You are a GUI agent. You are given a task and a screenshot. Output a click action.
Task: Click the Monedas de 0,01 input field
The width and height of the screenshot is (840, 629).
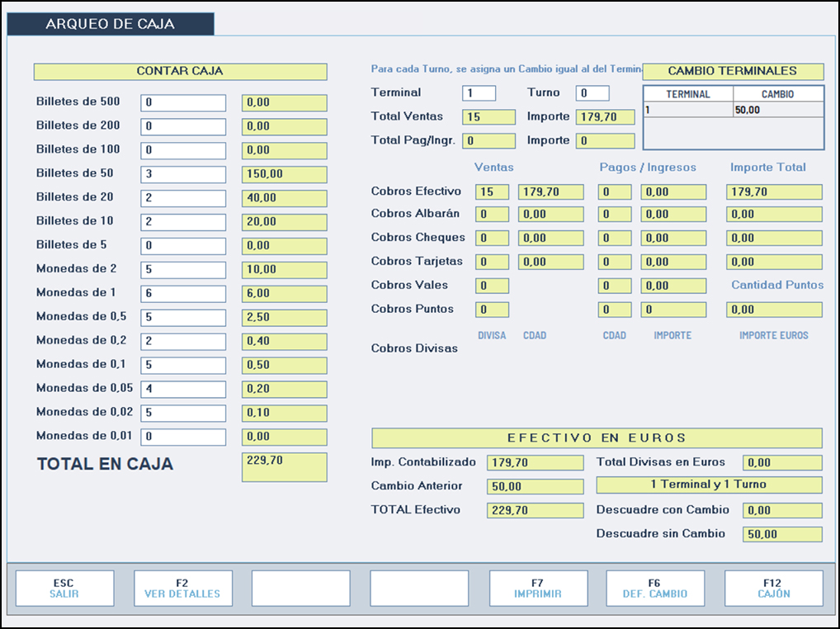[183, 437]
